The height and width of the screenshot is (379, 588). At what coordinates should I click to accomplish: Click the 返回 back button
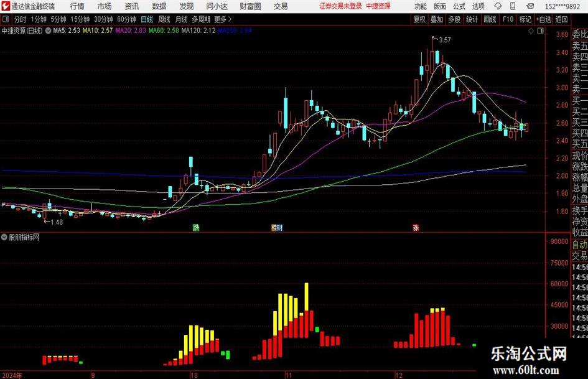pyautogui.click(x=561, y=19)
